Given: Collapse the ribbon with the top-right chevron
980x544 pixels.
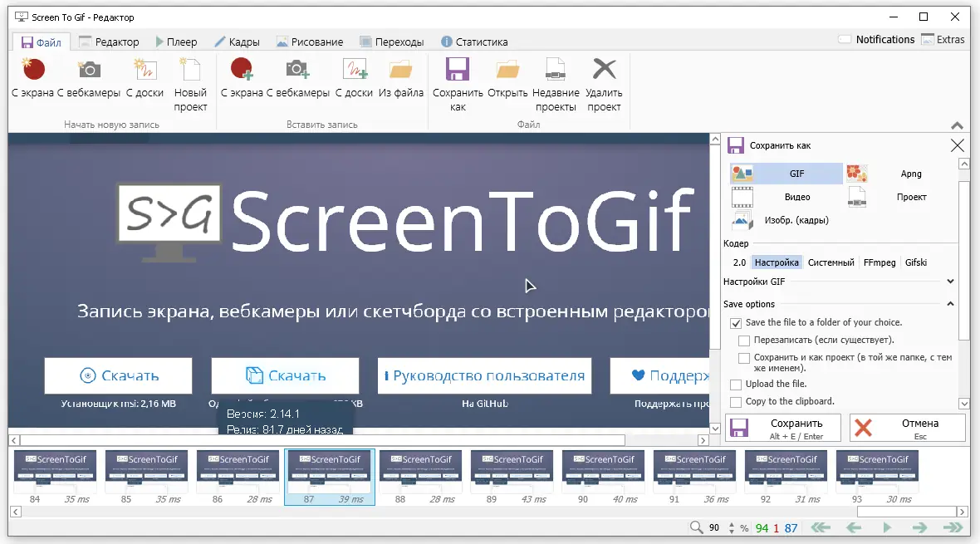Looking at the screenshot, I should pyautogui.click(x=958, y=125).
